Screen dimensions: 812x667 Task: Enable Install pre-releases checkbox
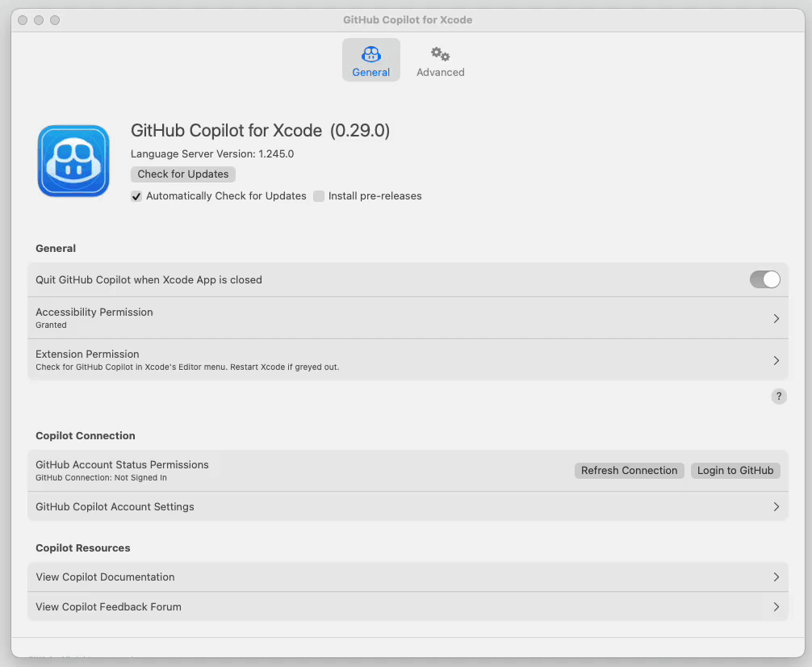319,196
